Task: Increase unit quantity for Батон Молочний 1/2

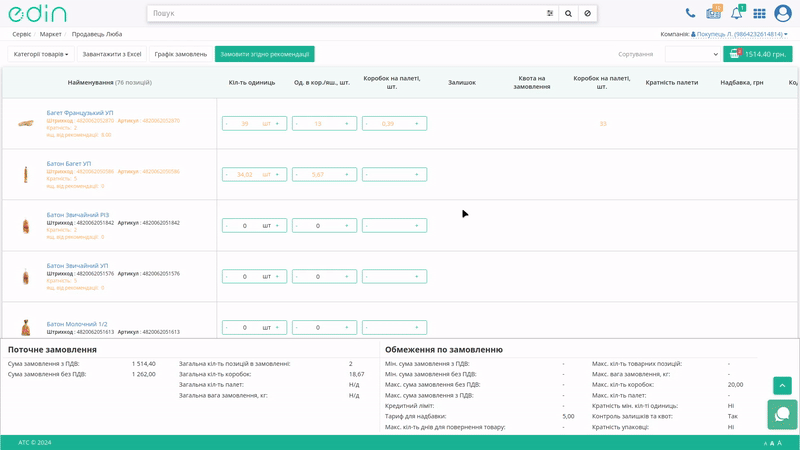Action: coord(278,328)
